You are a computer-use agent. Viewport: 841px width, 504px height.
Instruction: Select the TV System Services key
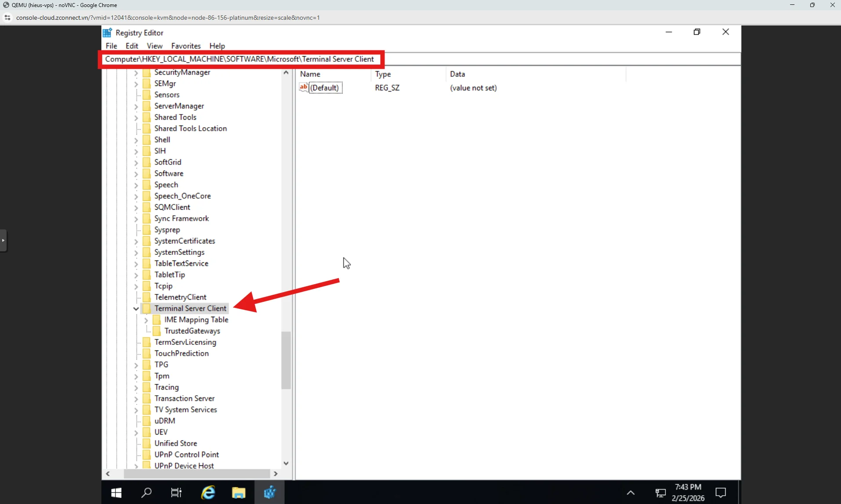[185, 410]
